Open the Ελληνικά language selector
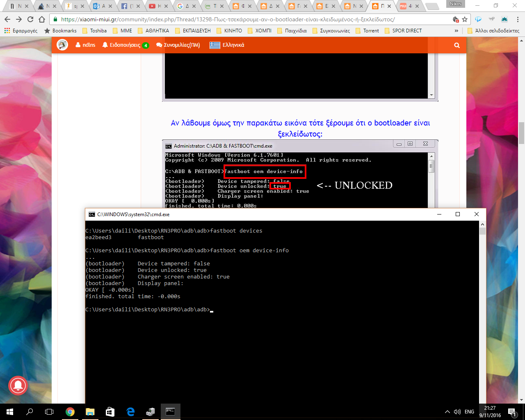The height and width of the screenshot is (420, 525). coord(227,45)
